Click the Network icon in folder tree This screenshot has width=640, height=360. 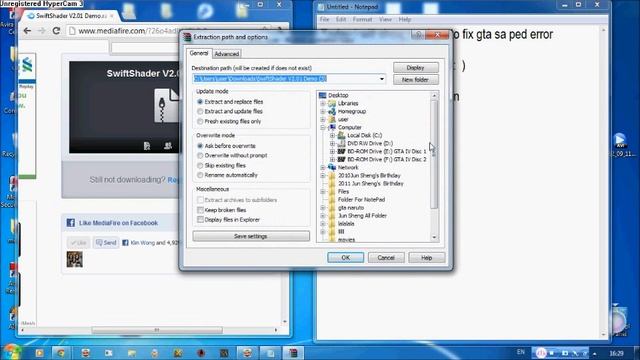(332, 167)
